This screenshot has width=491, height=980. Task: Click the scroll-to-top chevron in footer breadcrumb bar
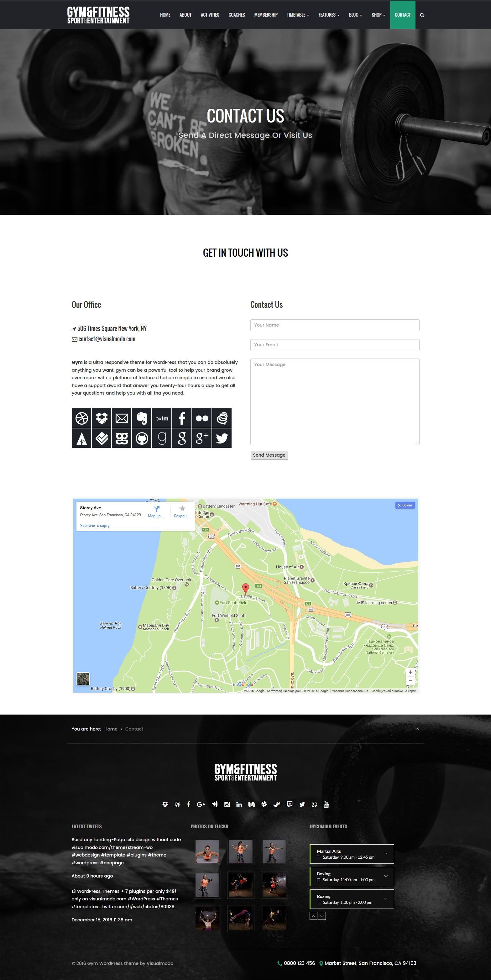click(x=417, y=729)
